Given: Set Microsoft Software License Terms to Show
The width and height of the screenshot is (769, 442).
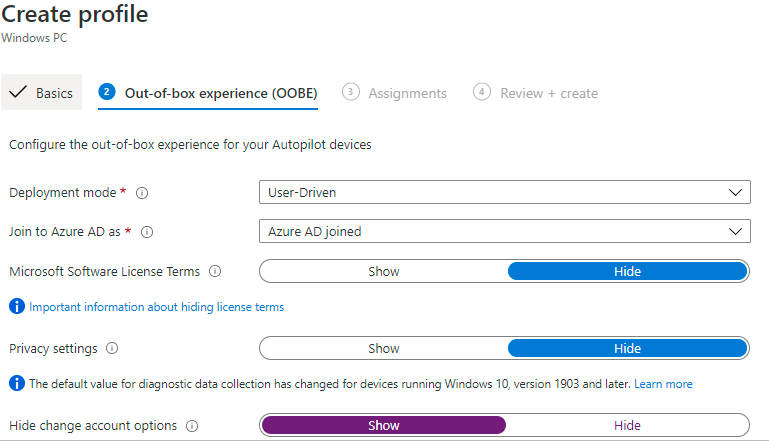Looking at the screenshot, I should [384, 271].
